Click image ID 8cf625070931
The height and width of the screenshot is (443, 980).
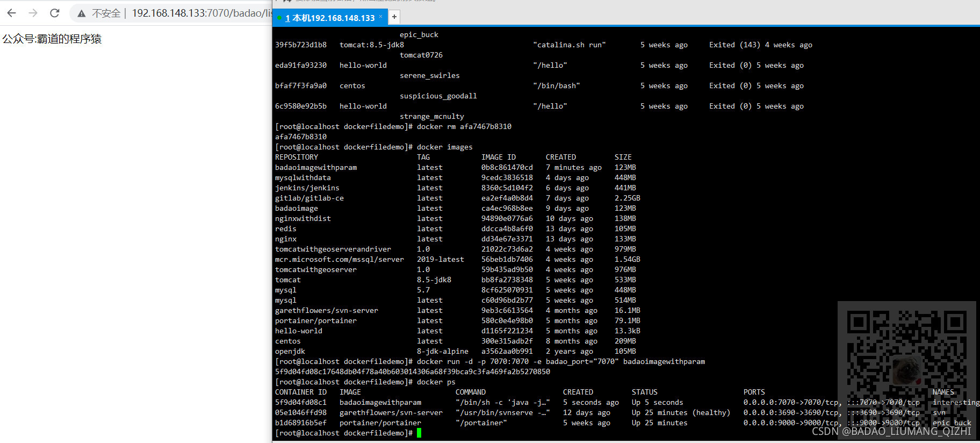(x=507, y=290)
